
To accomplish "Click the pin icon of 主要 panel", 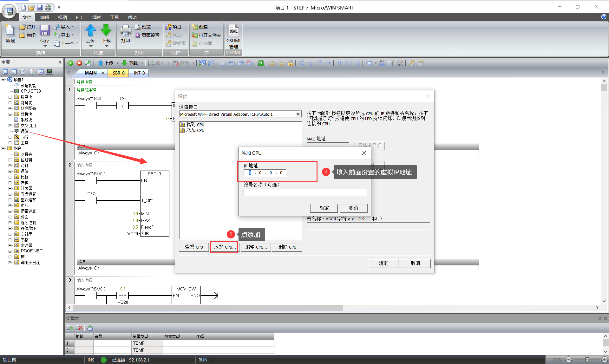I will click(x=60, y=62).
